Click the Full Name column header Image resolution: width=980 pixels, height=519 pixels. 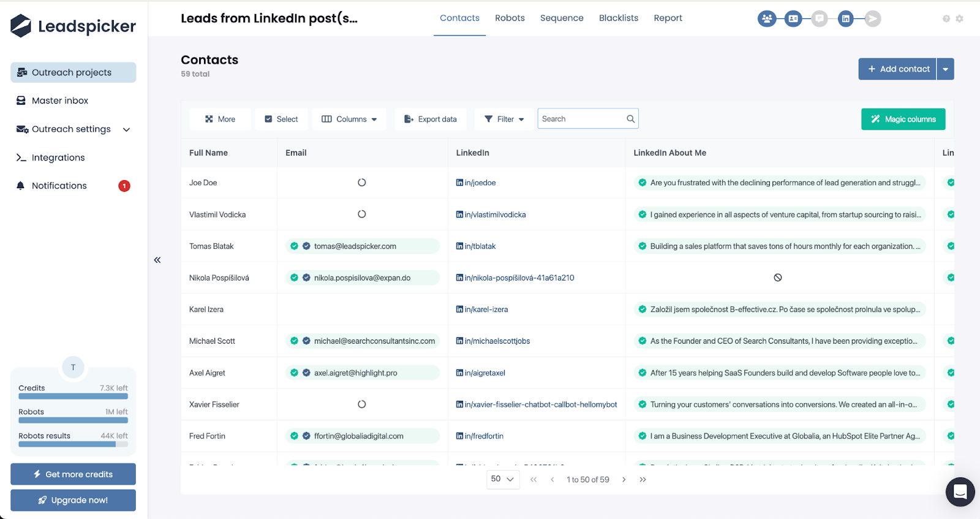(x=208, y=153)
